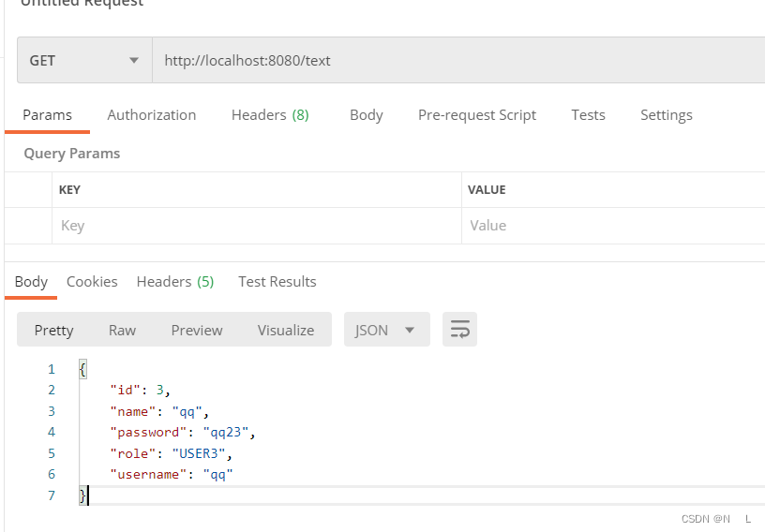Switch to the Authorization tab
This screenshot has width=765, height=532.
(x=151, y=115)
